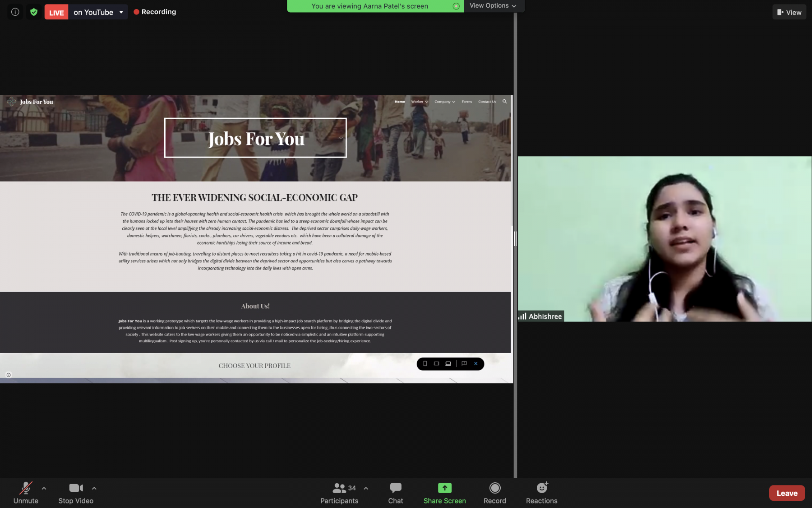
Task: Expand the View Options dropdown
Action: click(493, 6)
